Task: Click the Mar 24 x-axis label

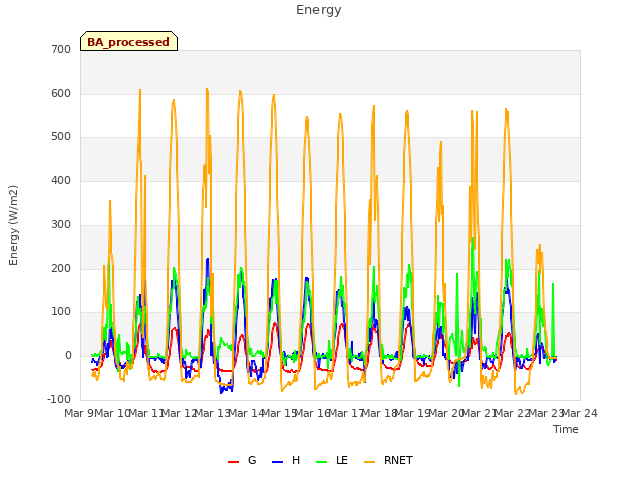Action: [x=580, y=413]
